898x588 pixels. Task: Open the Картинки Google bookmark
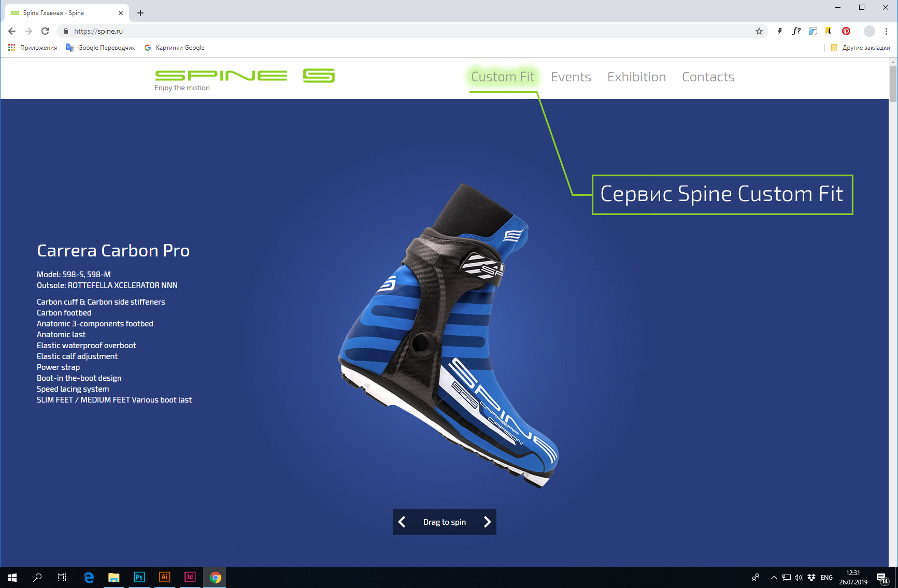tap(174, 48)
